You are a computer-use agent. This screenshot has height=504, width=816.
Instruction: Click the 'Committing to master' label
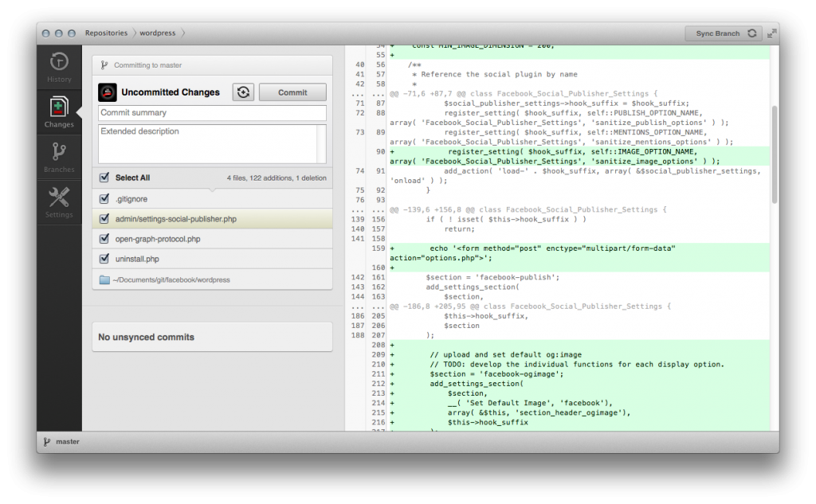[x=147, y=65]
